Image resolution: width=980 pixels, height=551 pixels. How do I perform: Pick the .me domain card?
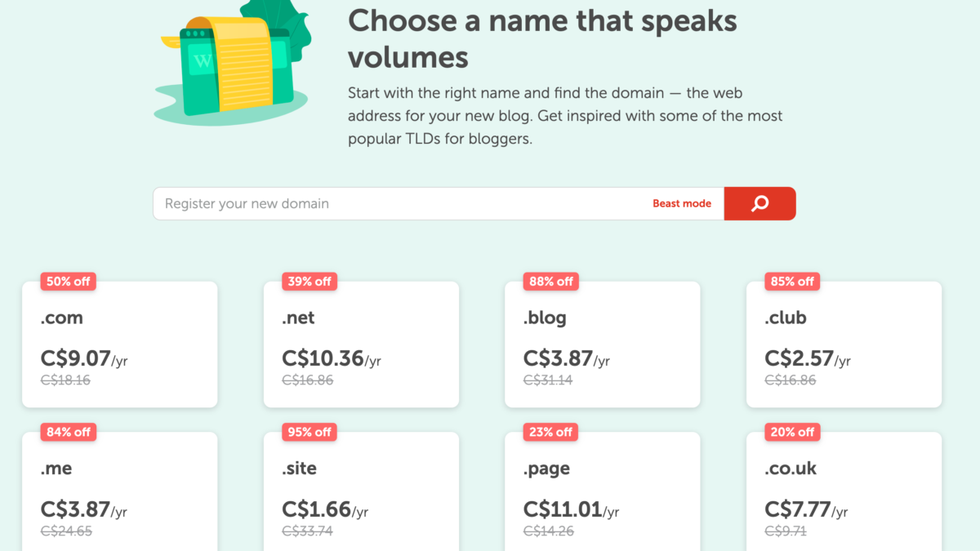pyautogui.click(x=120, y=491)
